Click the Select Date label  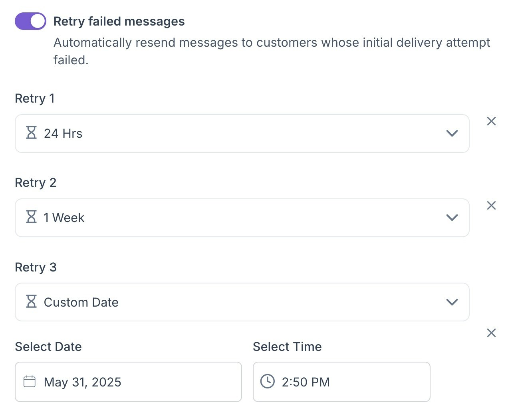click(x=48, y=347)
